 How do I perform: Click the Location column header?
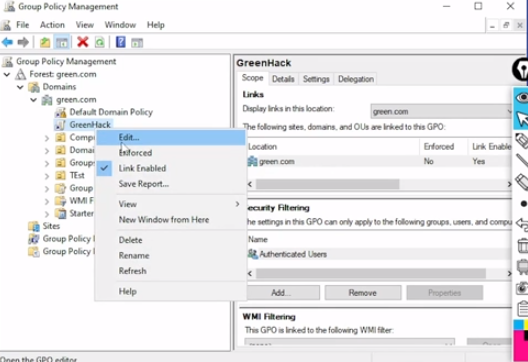click(x=333, y=147)
